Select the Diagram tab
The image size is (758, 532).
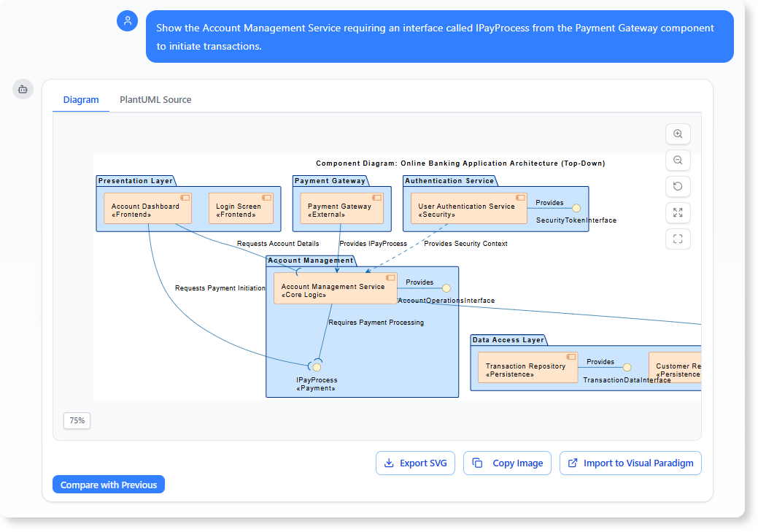81,99
